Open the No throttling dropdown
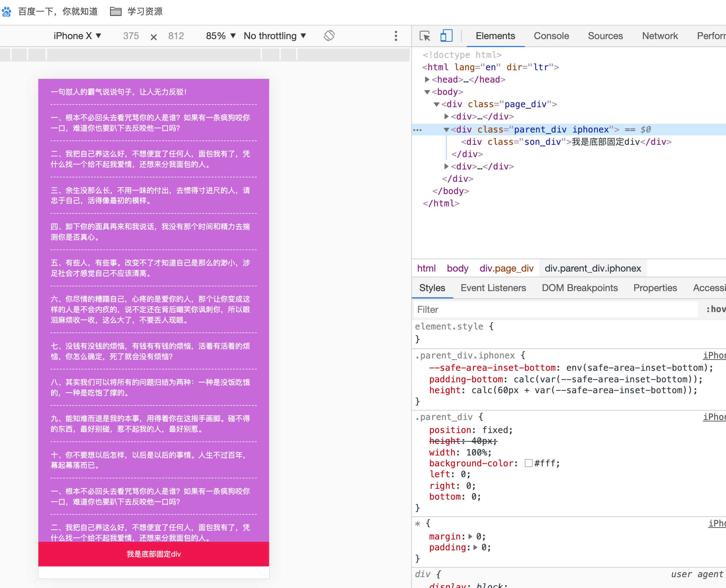 tap(275, 36)
